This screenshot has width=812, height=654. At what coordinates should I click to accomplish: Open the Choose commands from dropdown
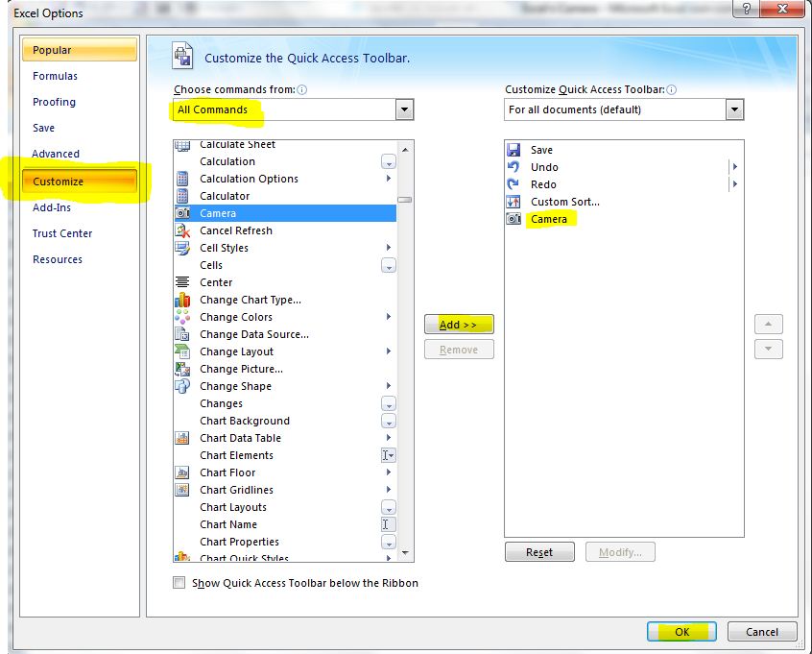click(404, 109)
